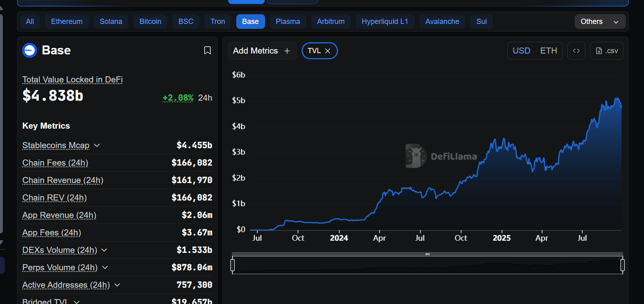Click the App Fees (24h) label
This screenshot has width=644, height=304.
tap(51, 233)
